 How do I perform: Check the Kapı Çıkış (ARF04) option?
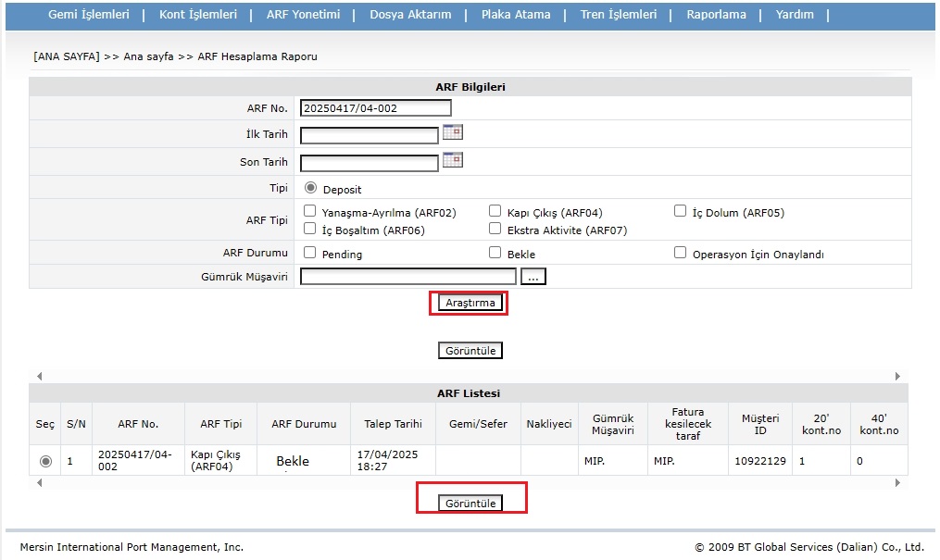(x=495, y=211)
